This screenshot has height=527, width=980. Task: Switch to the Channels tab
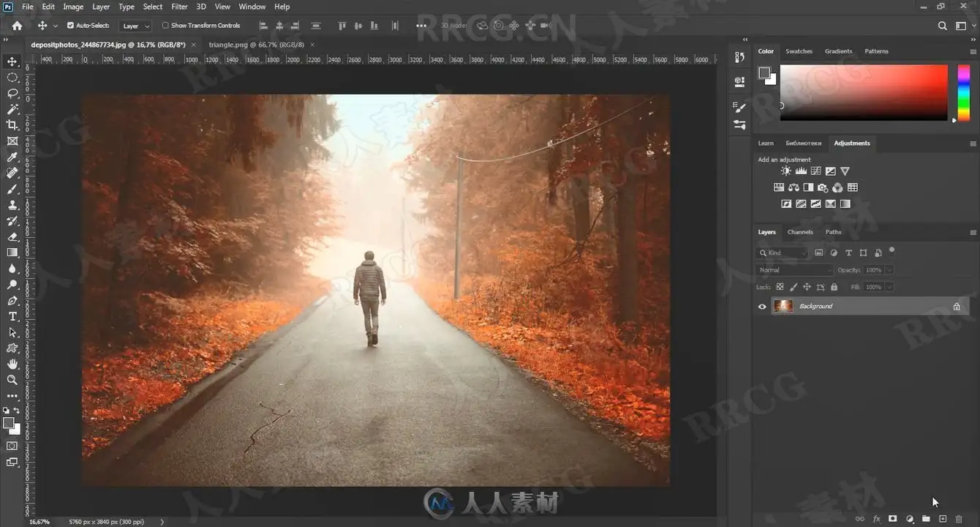800,232
